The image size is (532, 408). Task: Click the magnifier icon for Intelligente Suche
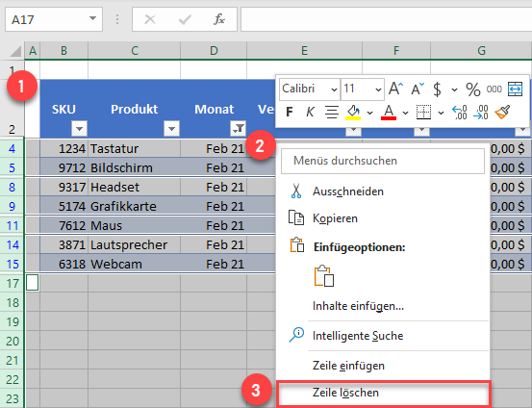point(296,335)
